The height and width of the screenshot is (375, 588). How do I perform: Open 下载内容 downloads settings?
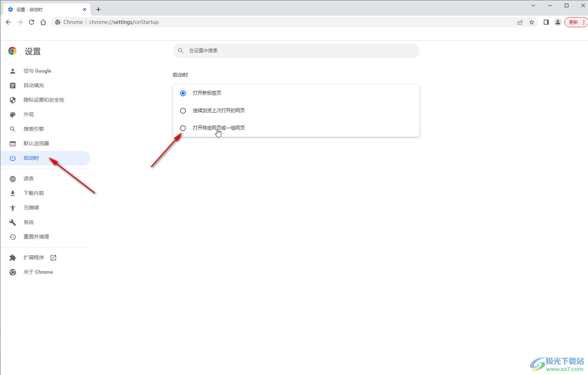point(45,193)
